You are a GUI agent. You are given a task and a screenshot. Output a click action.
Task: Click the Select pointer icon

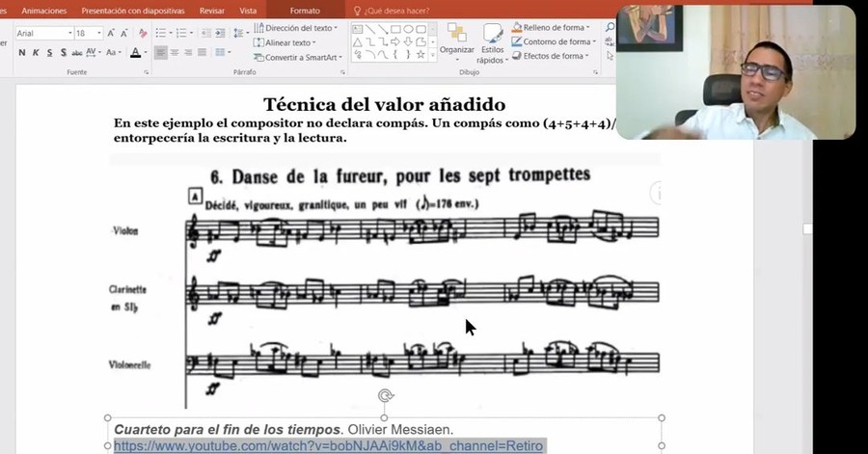point(610,56)
